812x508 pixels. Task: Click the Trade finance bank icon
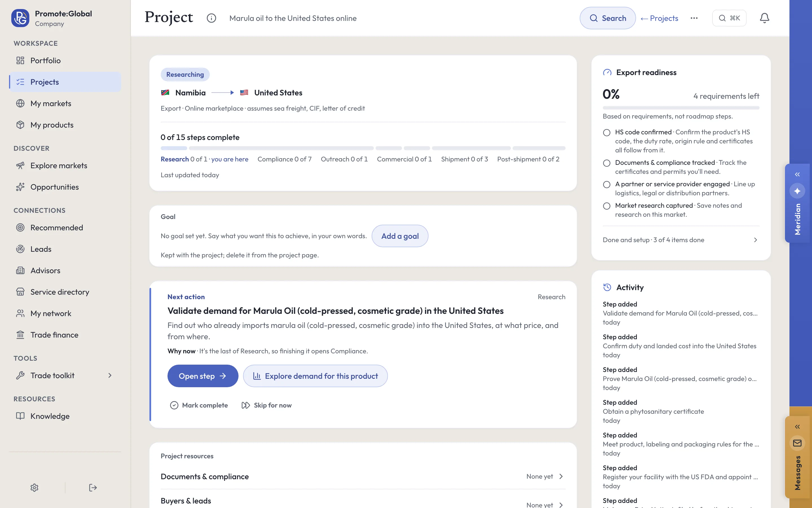[x=20, y=335]
